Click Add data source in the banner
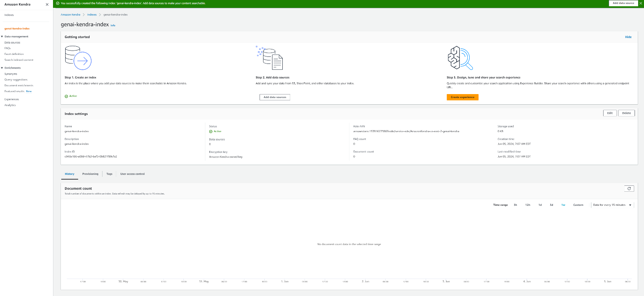 point(623,3)
